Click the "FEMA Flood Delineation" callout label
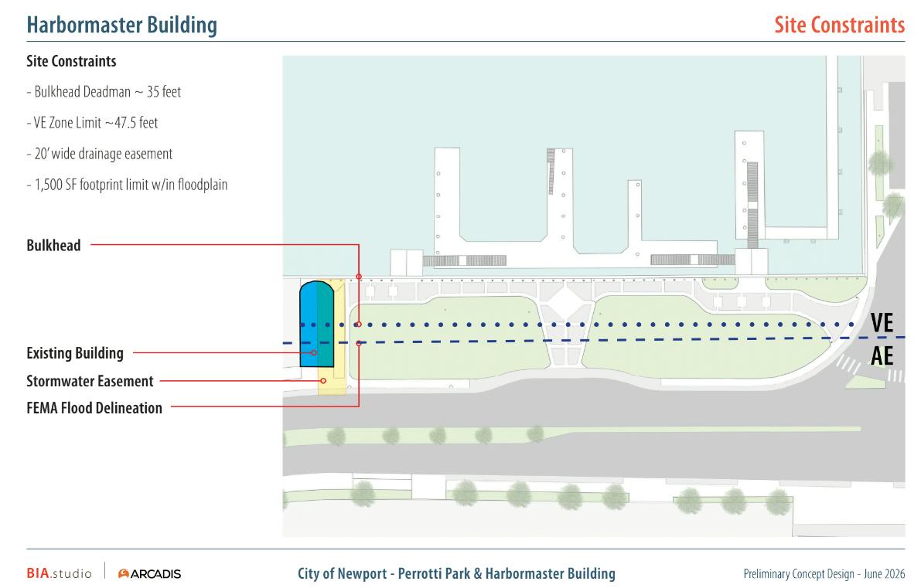The image size is (921, 588). [94, 409]
